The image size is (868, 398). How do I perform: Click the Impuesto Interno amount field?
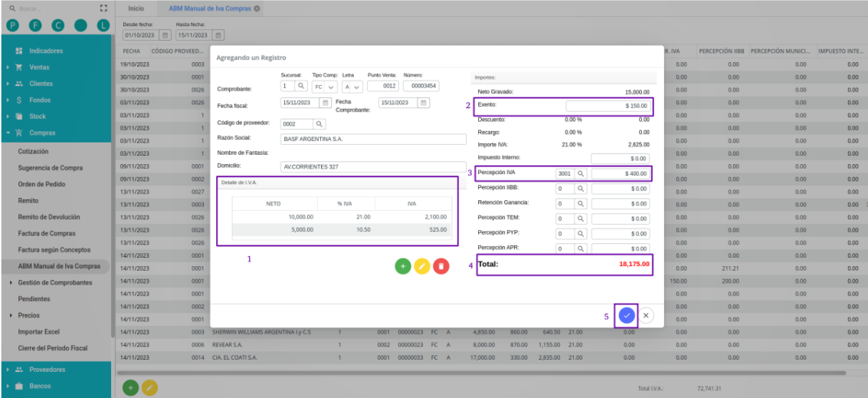click(x=621, y=159)
